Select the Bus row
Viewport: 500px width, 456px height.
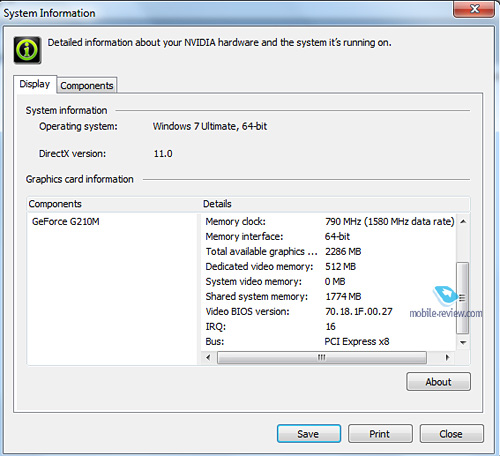tap(329, 342)
